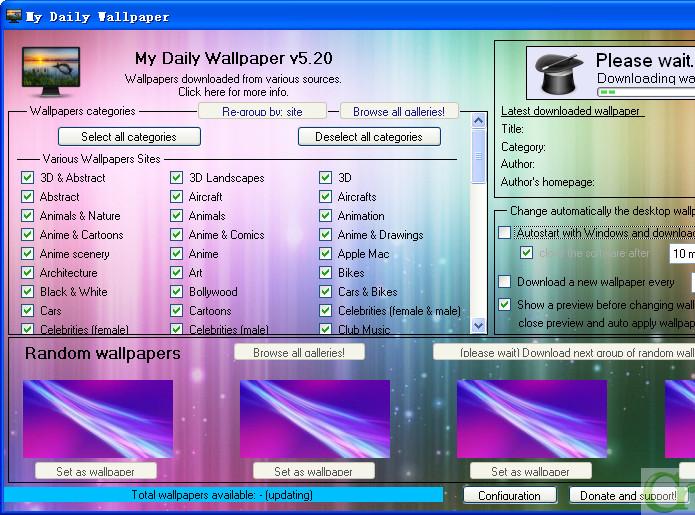Toggle Download a new wallpaper every
Screen dimensions: 695x515
click(505, 282)
